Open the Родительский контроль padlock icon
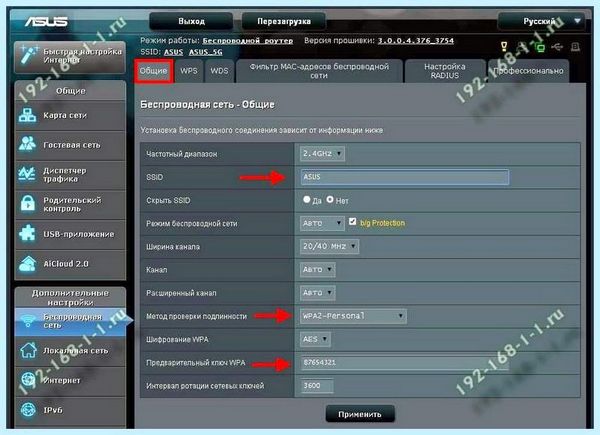Image resolution: width=600 pixels, height=435 pixels. coord(28,204)
